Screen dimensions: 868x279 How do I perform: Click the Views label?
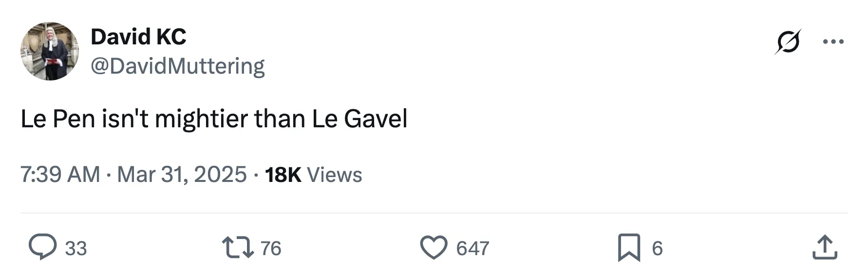335,175
